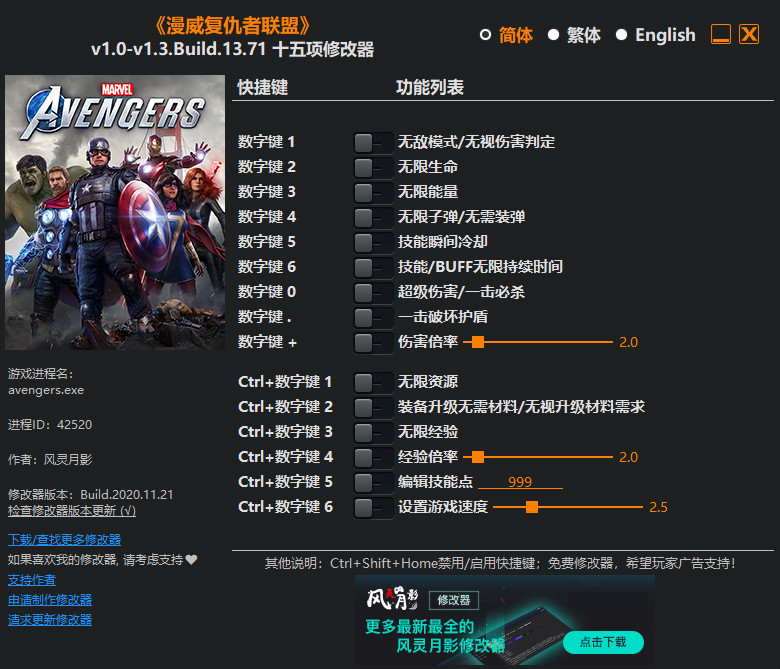780x669 pixels.
Task: Click the heart icon after 请考虑支持
Action: [x=191, y=560]
